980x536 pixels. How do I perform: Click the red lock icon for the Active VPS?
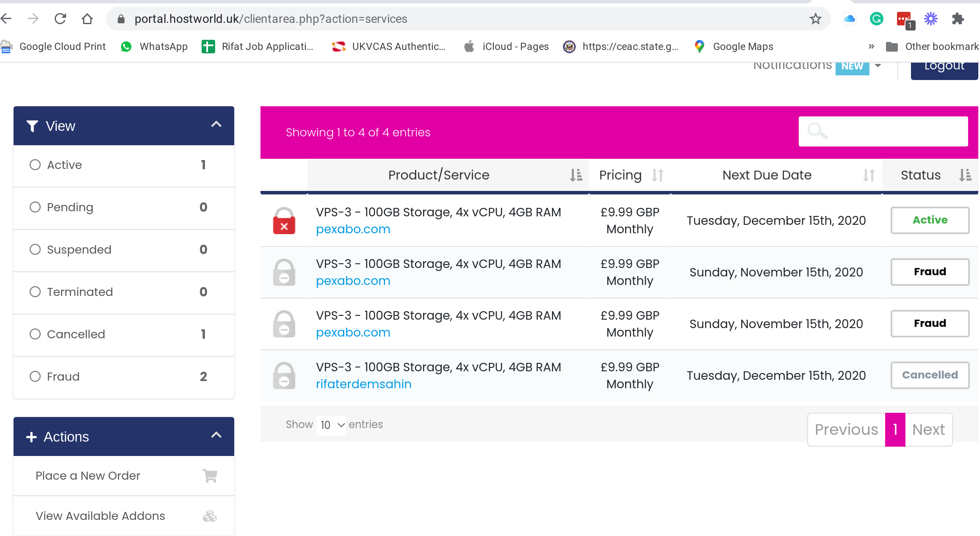click(284, 221)
